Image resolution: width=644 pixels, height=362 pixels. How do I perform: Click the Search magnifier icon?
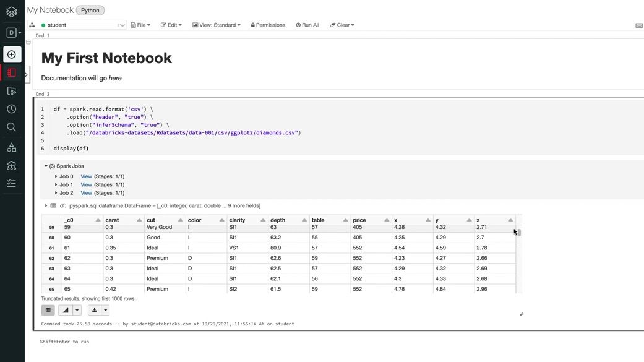11,127
